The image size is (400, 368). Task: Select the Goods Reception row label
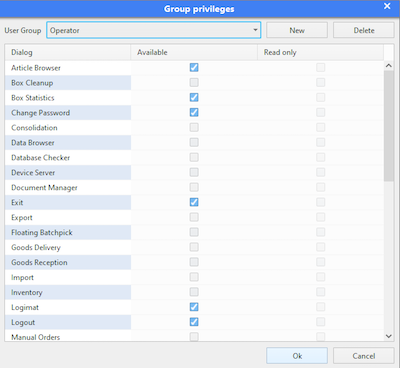click(x=39, y=262)
